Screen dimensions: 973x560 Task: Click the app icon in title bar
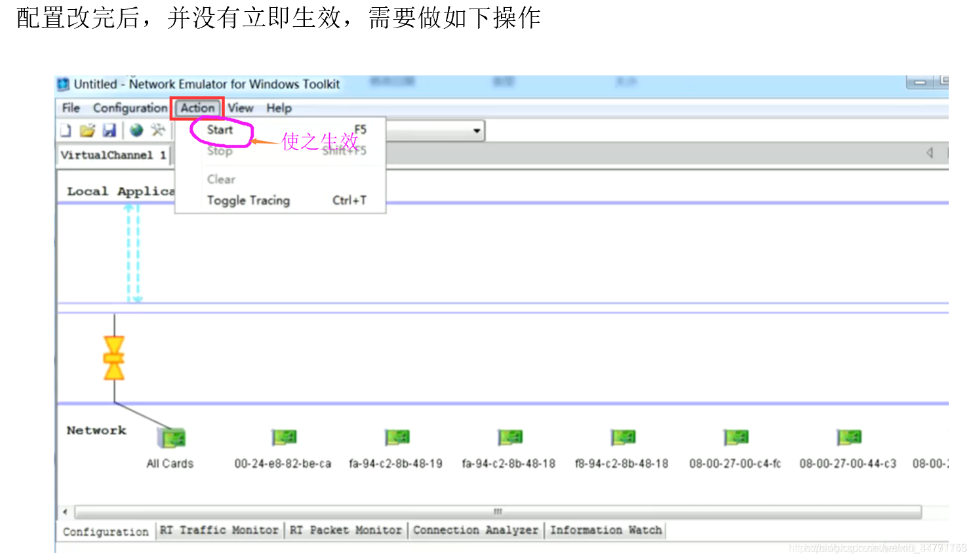(63, 84)
